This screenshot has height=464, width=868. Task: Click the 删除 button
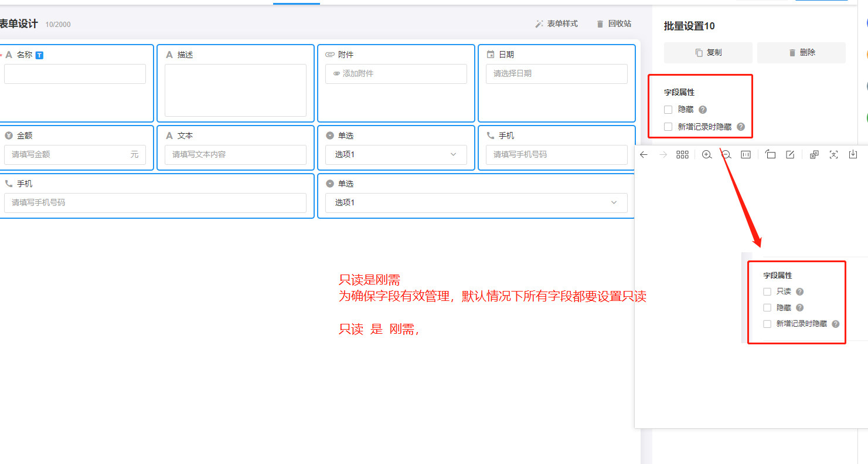coord(801,53)
